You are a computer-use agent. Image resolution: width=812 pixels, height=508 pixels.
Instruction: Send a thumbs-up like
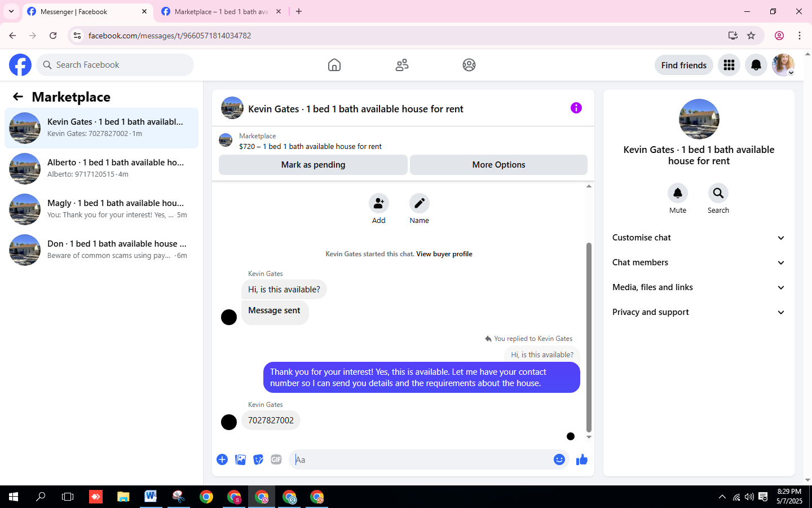(582, 459)
